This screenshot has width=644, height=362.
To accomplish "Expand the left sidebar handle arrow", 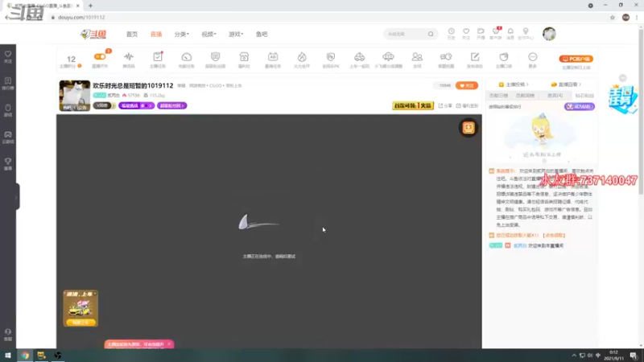I will [x=16, y=197].
